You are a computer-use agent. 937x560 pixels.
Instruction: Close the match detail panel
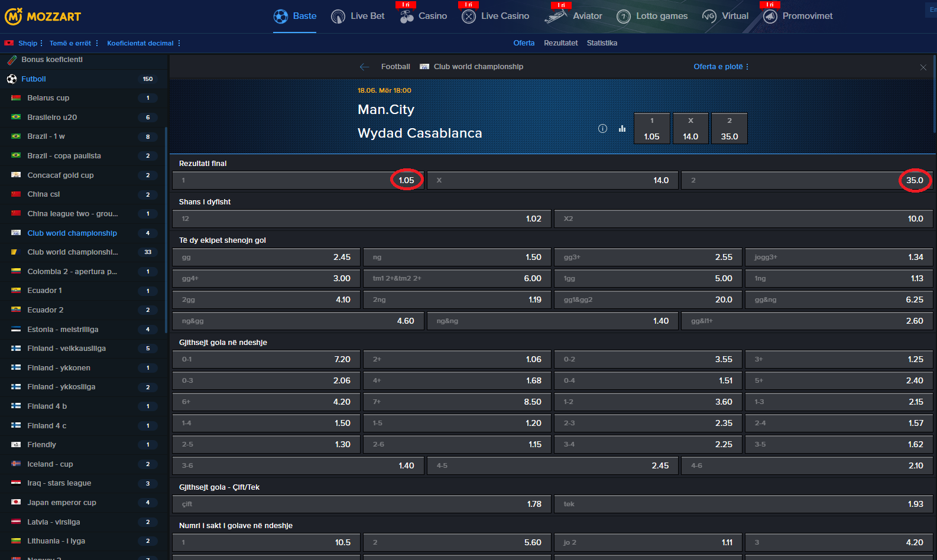pyautogui.click(x=923, y=67)
